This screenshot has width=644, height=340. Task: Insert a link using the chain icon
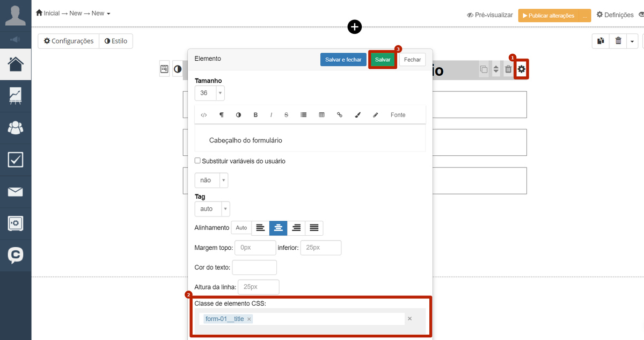[x=339, y=115]
